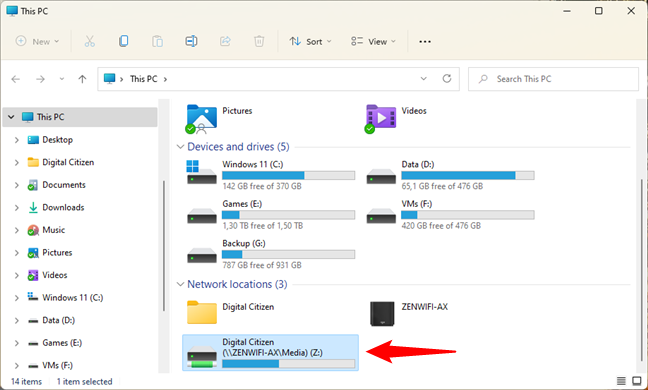Expand Desktop node in navigation tree
The image size is (648, 390).
pyautogui.click(x=17, y=140)
